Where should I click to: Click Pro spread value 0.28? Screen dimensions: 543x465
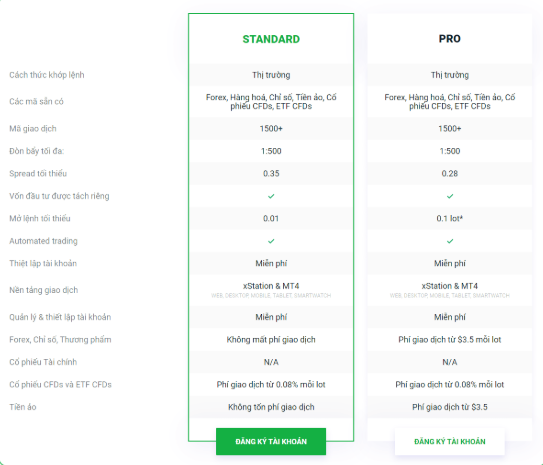pos(449,173)
